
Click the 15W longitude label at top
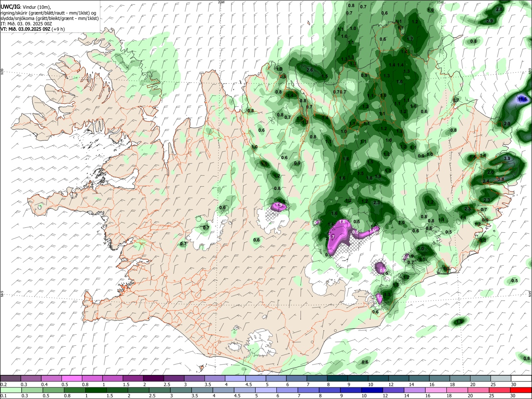tap(441, 2)
